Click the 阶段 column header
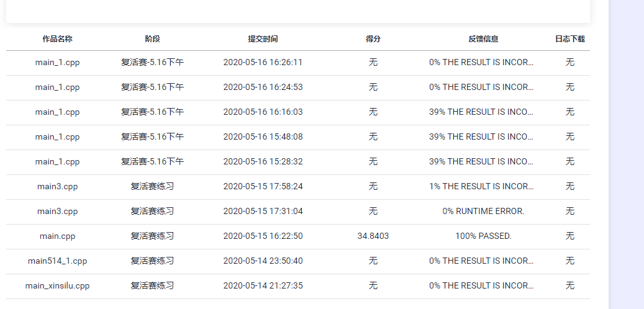The width and height of the screenshot is (644, 309). (152, 39)
